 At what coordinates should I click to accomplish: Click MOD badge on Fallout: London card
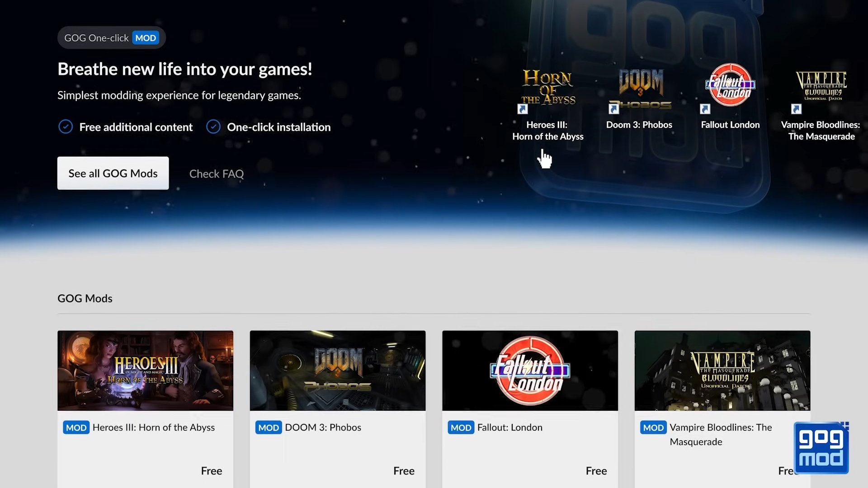pyautogui.click(x=461, y=427)
